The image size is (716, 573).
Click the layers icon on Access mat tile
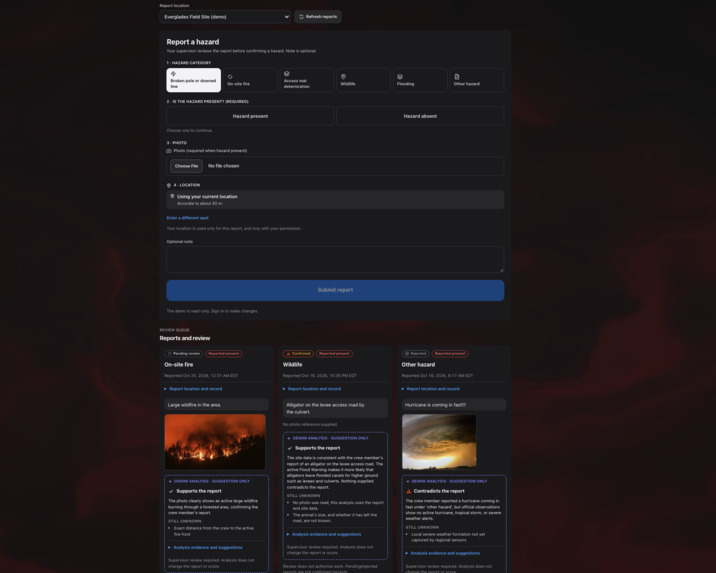pos(287,74)
